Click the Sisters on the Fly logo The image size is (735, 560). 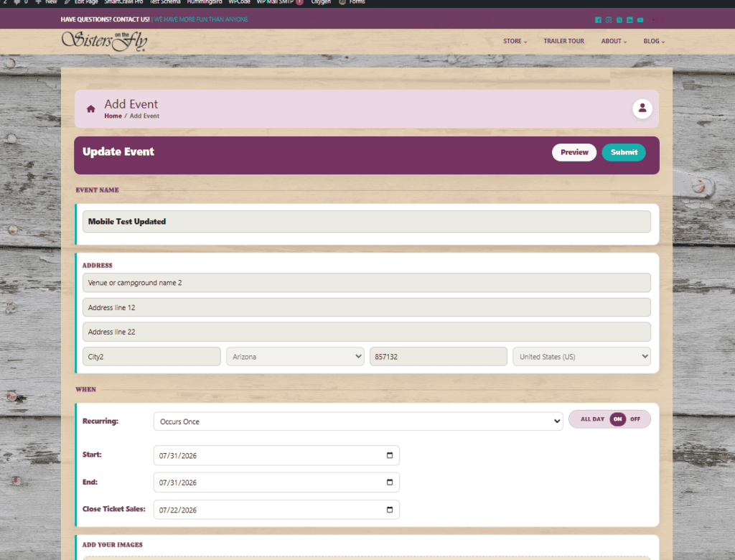[105, 41]
